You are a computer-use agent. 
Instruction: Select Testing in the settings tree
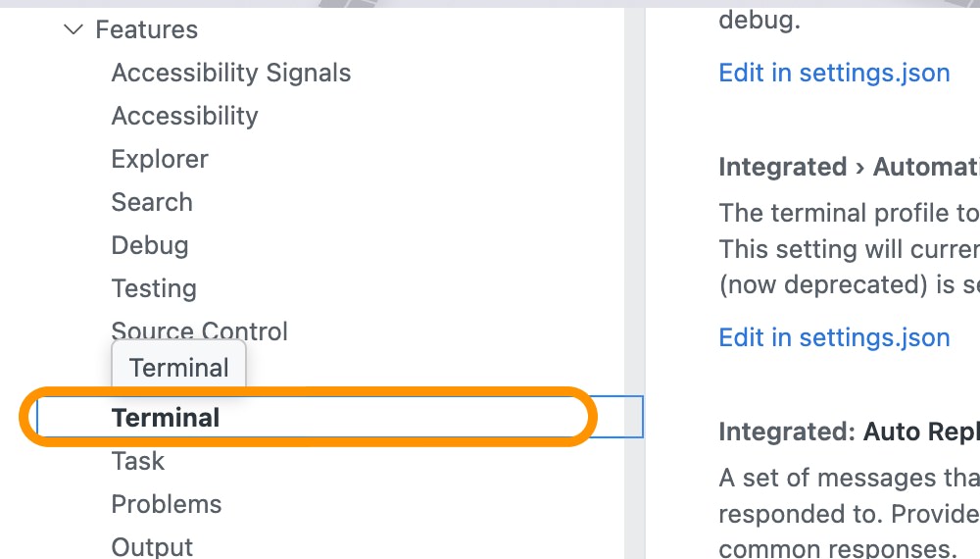154,289
